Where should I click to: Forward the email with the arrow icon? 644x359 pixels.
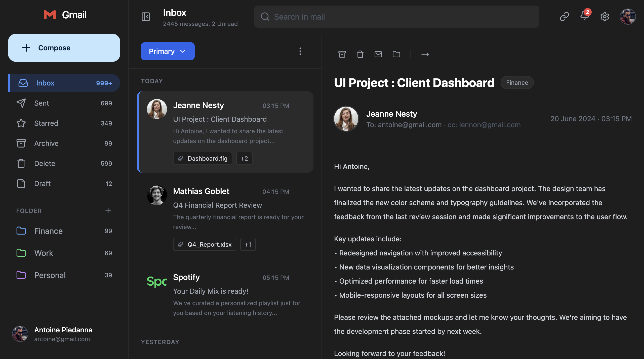(425, 54)
